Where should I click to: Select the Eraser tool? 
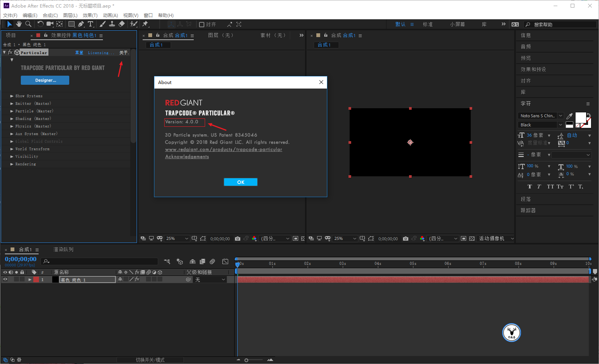click(121, 24)
